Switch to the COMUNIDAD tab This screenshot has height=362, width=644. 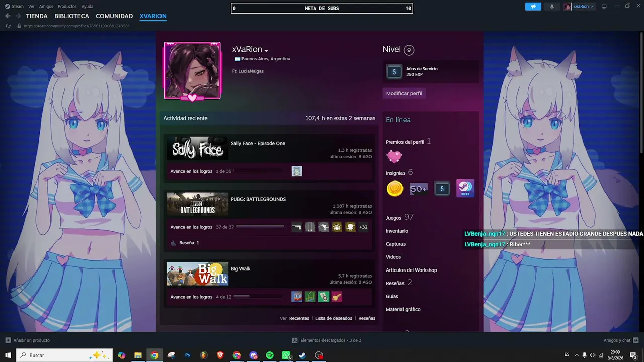[x=114, y=16]
